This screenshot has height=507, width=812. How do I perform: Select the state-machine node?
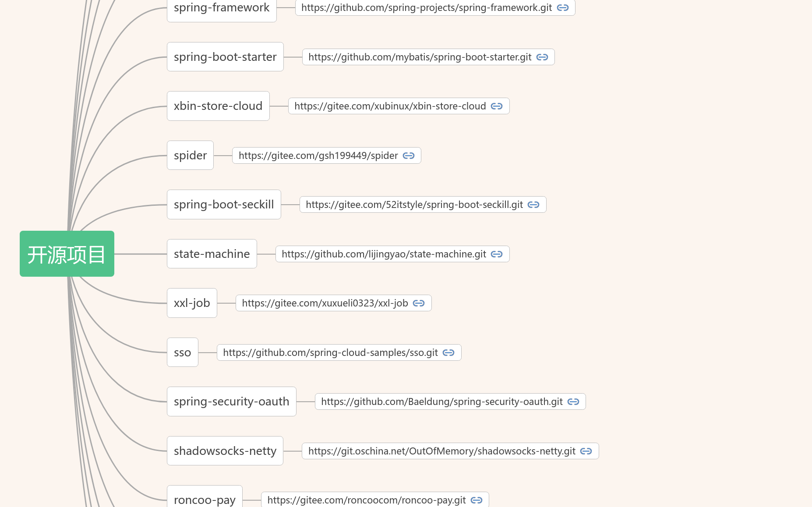(x=212, y=254)
